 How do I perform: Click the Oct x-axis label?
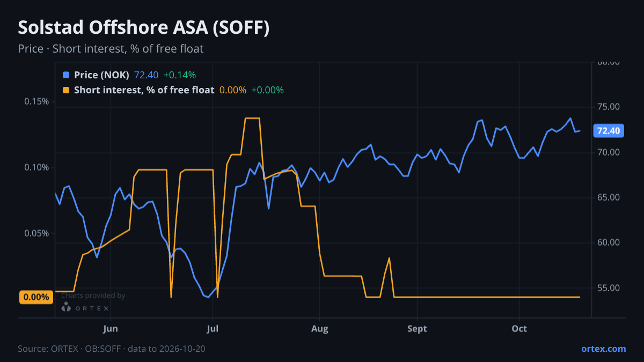(x=519, y=328)
